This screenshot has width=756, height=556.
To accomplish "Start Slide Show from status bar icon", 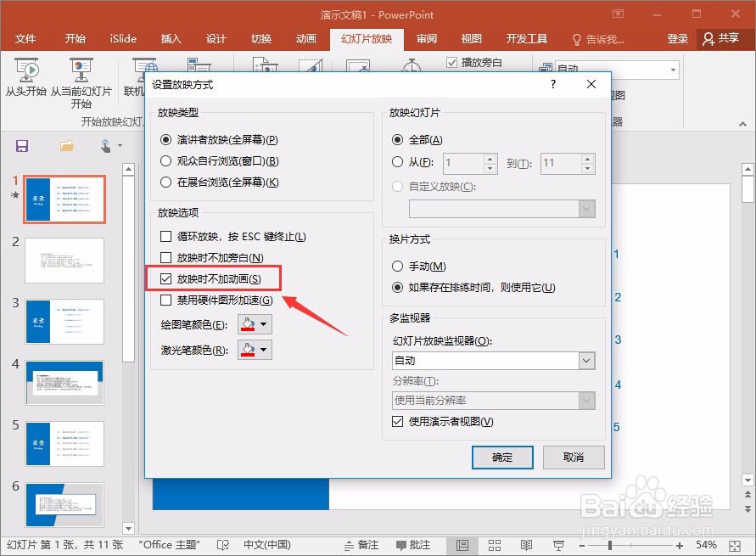I will (558, 546).
